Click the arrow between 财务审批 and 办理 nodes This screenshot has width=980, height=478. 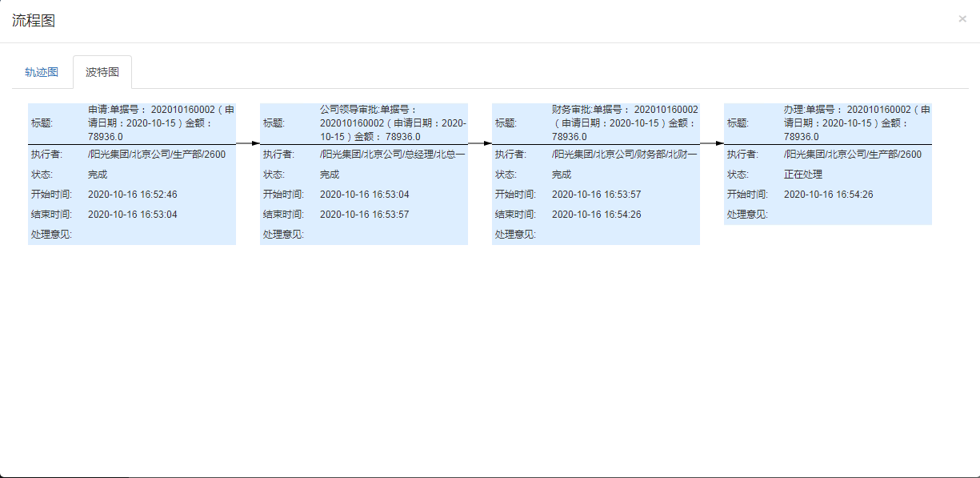click(712, 144)
